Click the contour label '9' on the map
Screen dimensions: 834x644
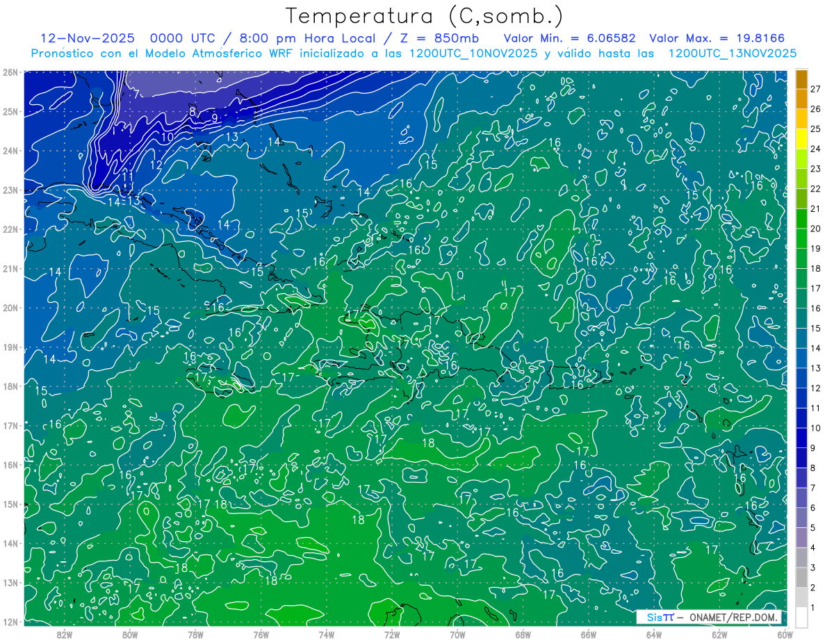pyautogui.click(x=215, y=118)
